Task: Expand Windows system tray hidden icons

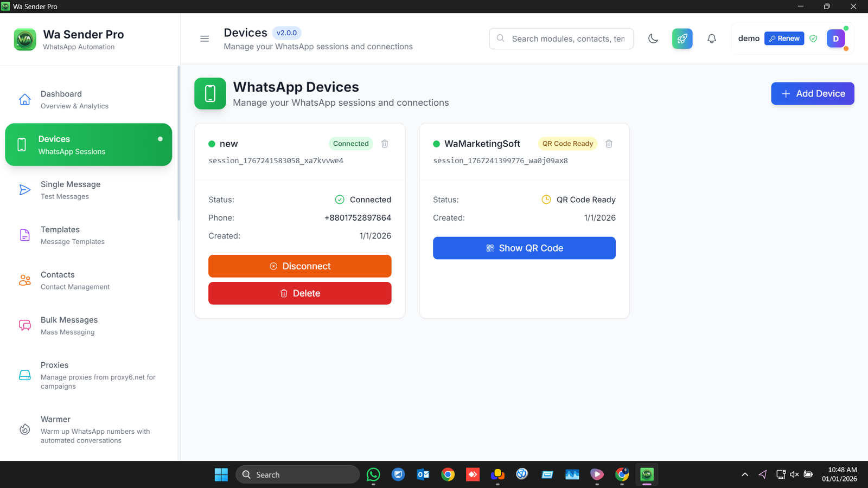Action: click(x=745, y=474)
